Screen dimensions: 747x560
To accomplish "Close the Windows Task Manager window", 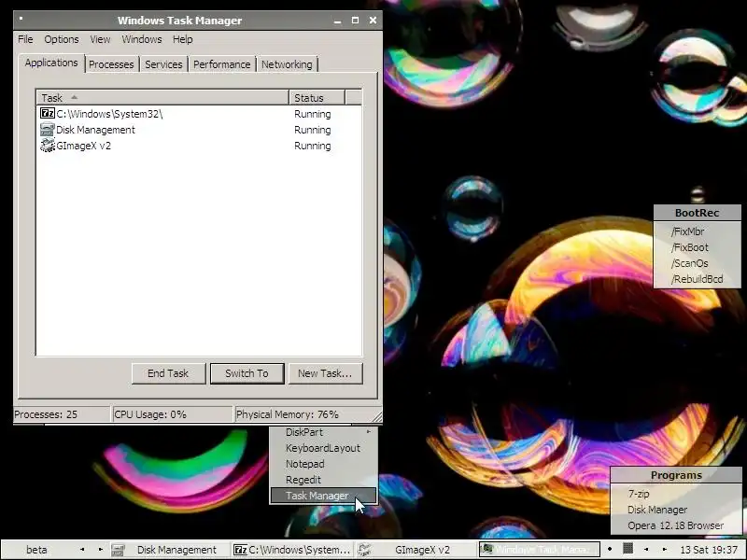I will coord(373,21).
